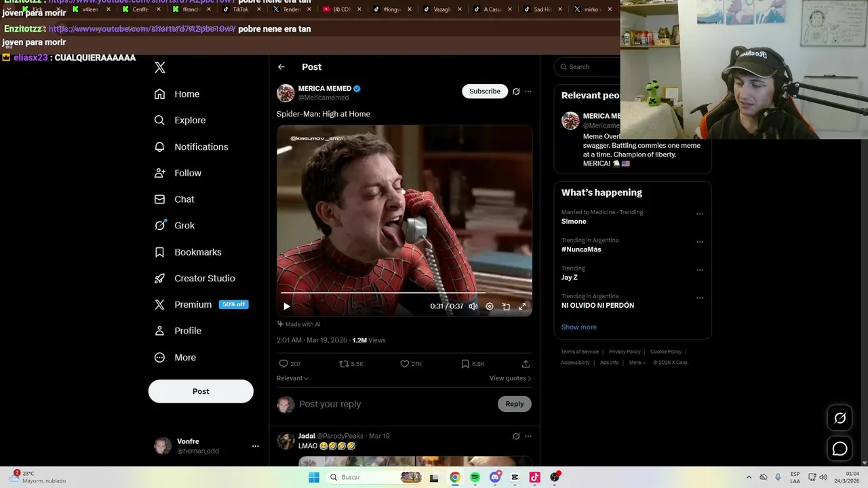Open Chat from the sidebar
The height and width of the screenshot is (488, 868).
tap(174, 199)
